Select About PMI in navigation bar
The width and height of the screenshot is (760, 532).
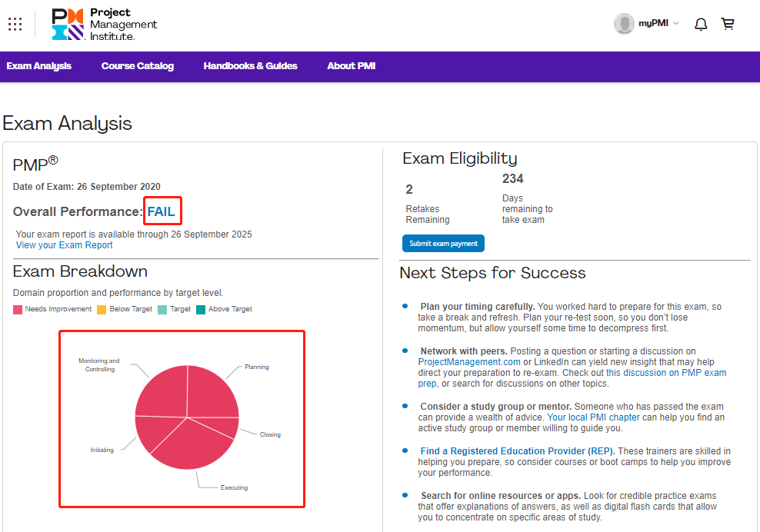[352, 66]
